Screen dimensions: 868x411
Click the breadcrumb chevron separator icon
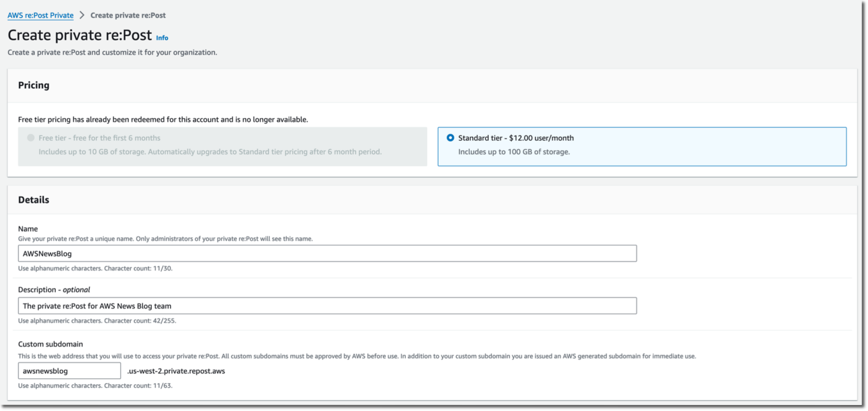82,15
